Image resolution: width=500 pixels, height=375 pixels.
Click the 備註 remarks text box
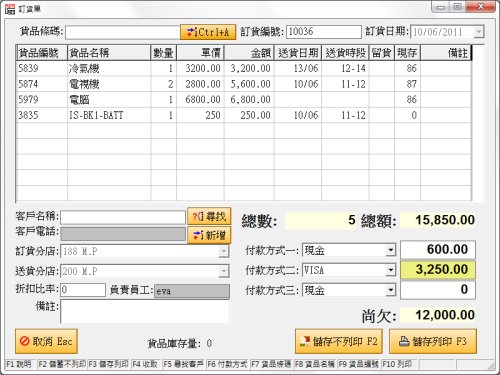point(145,311)
